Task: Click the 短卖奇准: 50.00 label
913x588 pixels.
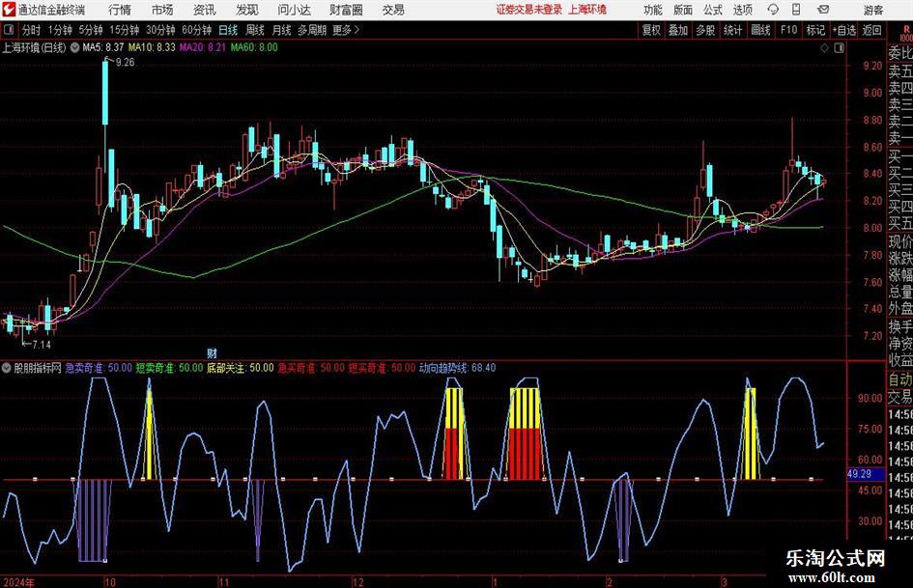Action: (x=169, y=368)
